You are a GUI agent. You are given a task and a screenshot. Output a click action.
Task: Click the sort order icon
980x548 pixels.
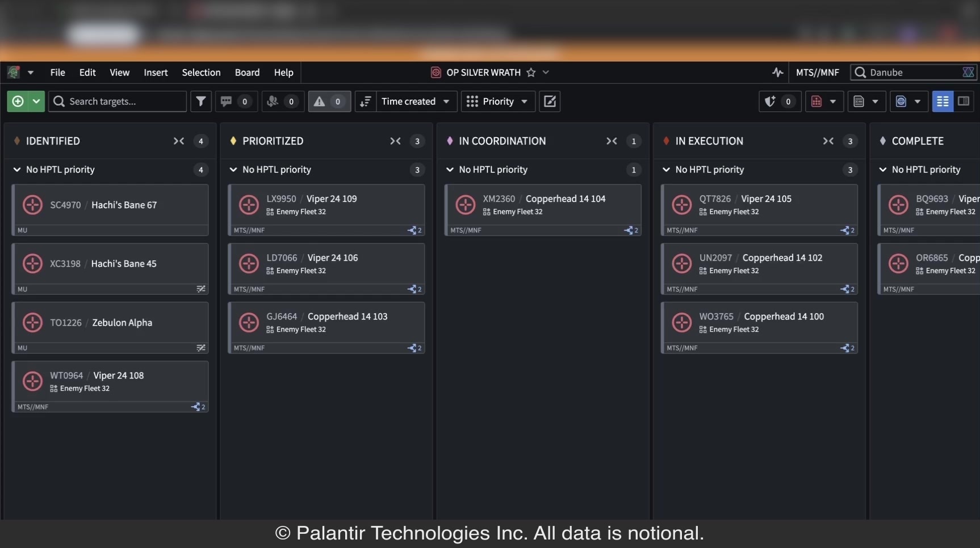point(366,102)
